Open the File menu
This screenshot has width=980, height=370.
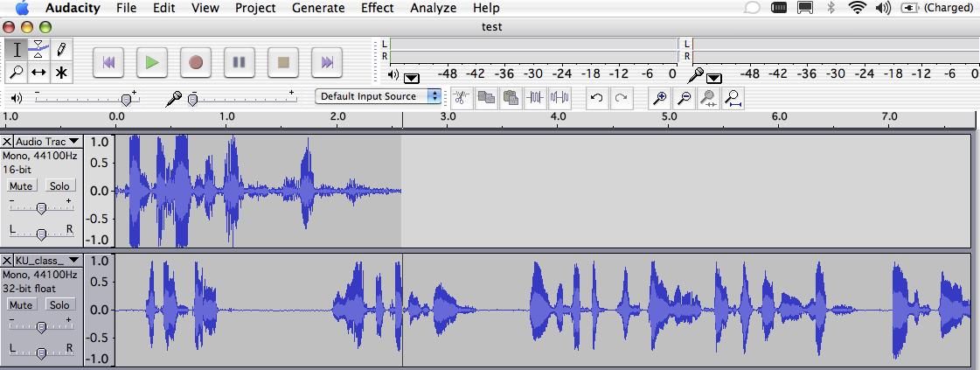tap(126, 8)
